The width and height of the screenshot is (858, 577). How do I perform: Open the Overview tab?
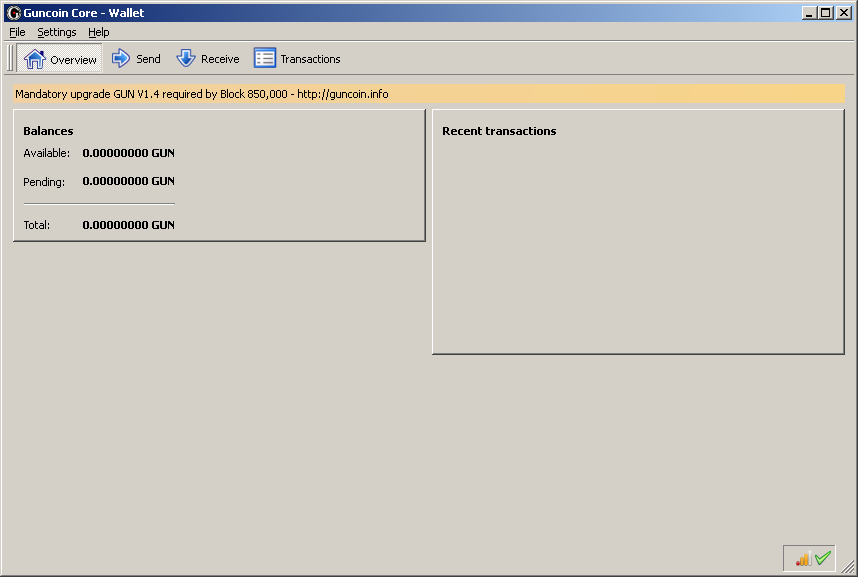tap(60, 59)
